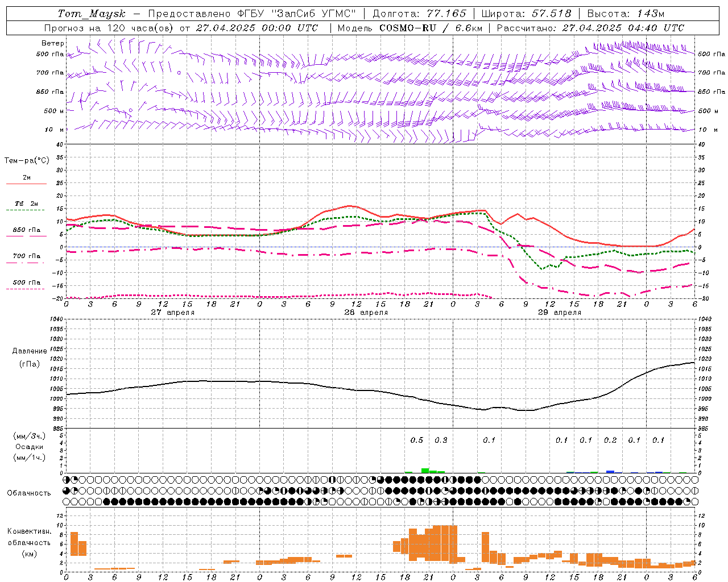The width and height of the screenshot is (728, 582).
Task: Select the "700 гПа" entry in temperature legend
Action: (x=26, y=256)
